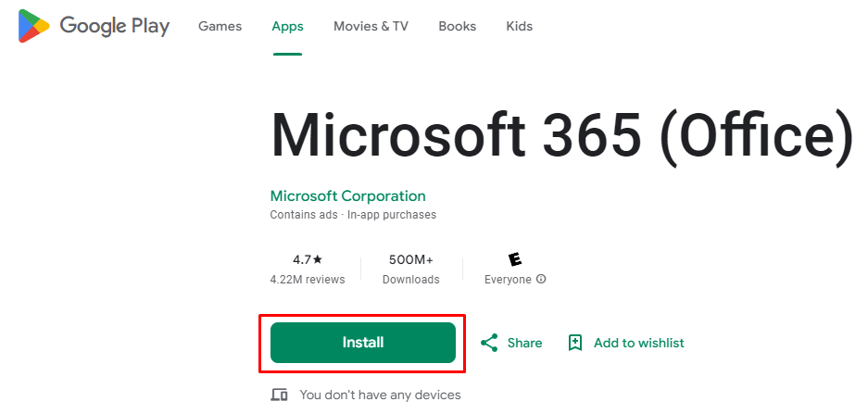The width and height of the screenshot is (868, 414).
Task: Click the In-app purchases text
Action: tap(391, 215)
